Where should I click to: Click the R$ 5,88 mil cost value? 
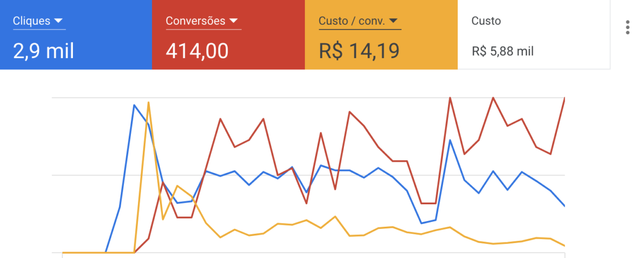tap(503, 52)
